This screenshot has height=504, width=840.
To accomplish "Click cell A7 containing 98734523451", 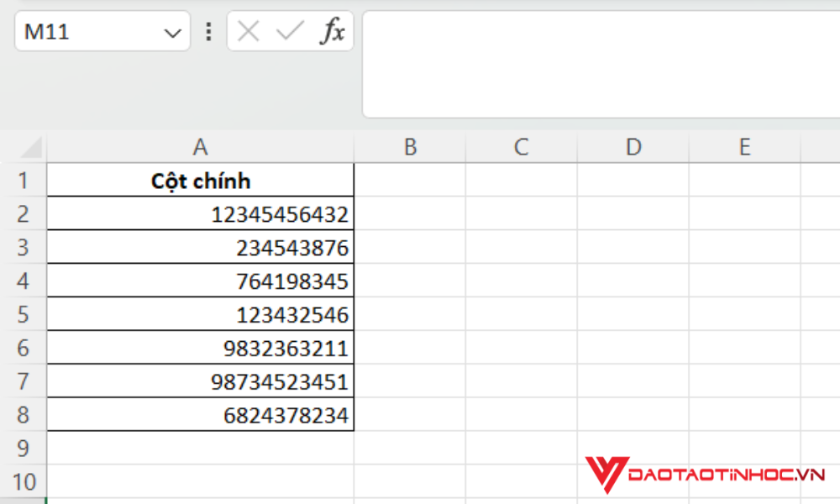I will (x=200, y=381).
